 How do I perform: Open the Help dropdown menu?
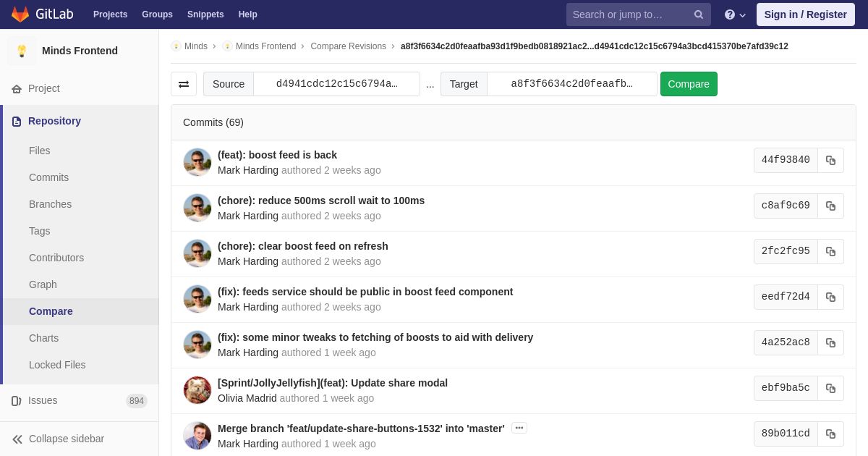[735, 14]
